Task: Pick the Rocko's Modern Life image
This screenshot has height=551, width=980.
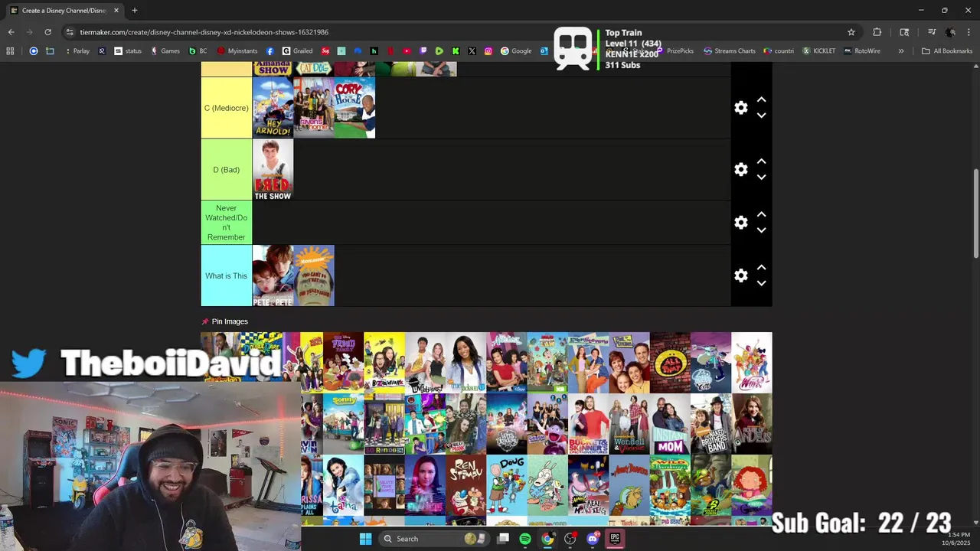Action: click(547, 485)
